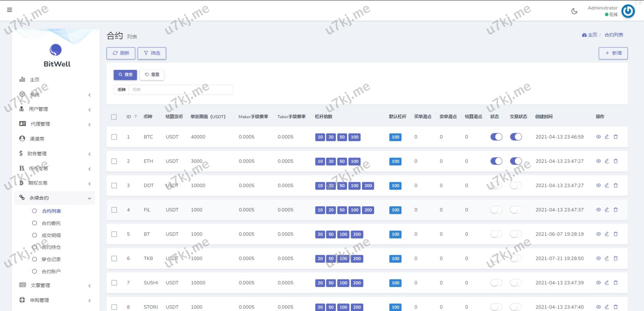Toggle dark mode moon icon
Image resolution: width=644 pixels, height=311 pixels.
(574, 11)
